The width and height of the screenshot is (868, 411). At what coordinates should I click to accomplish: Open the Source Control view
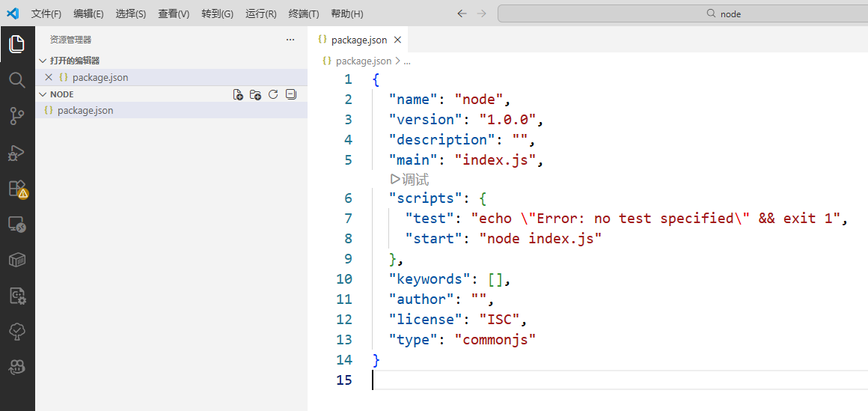16,115
